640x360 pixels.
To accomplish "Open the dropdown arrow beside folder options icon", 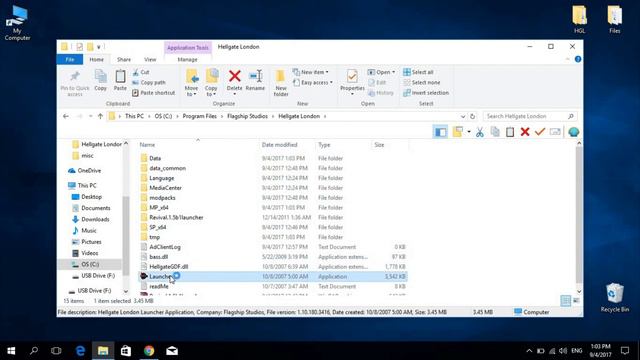I will click(x=469, y=132).
